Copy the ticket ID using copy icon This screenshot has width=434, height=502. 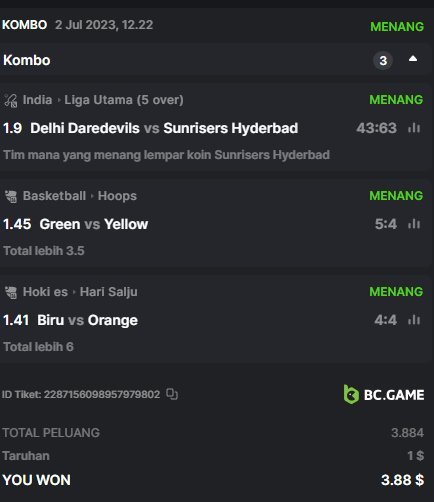pos(172,394)
